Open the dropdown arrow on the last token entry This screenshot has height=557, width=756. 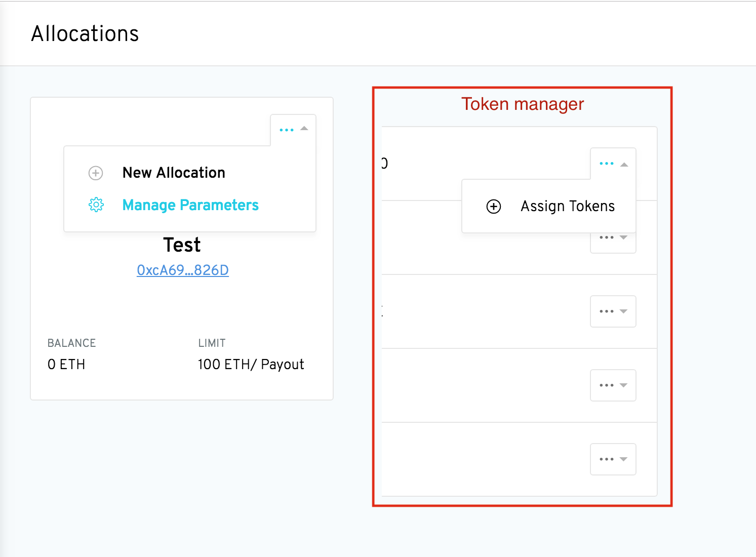click(x=624, y=459)
